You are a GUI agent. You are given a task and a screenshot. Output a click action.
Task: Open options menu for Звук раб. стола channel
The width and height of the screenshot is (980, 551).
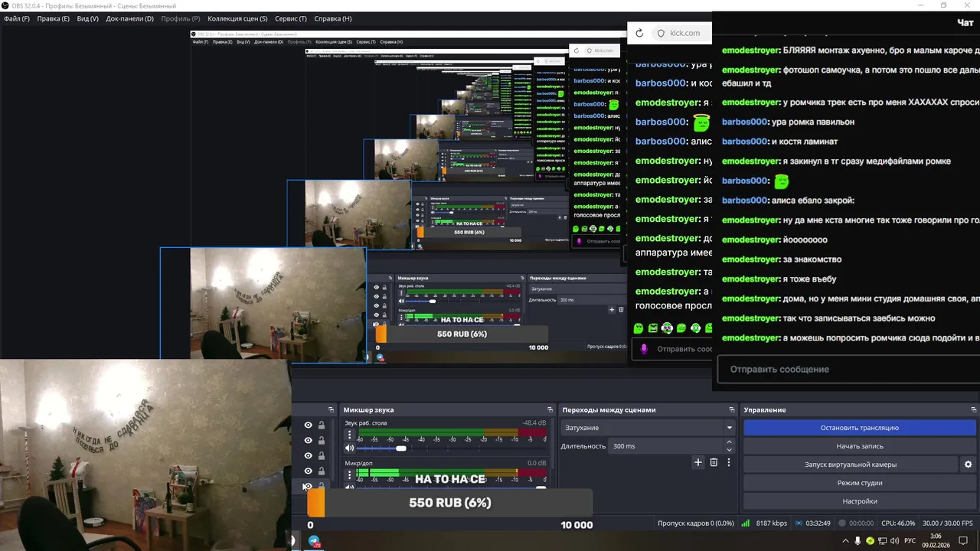[x=350, y=435]
